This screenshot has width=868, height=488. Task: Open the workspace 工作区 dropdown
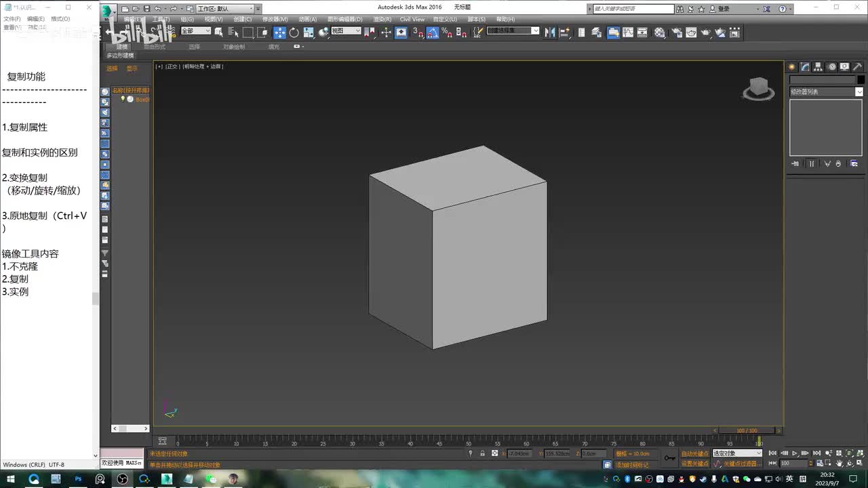(x=225, y=9)
